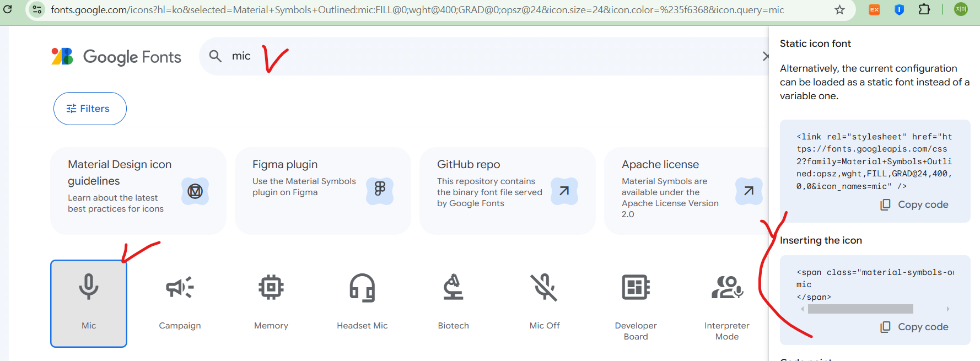The height and width of the screenshot is (361, 980).
Task: Open the Apache license card
Action: (x=686, y=191)
